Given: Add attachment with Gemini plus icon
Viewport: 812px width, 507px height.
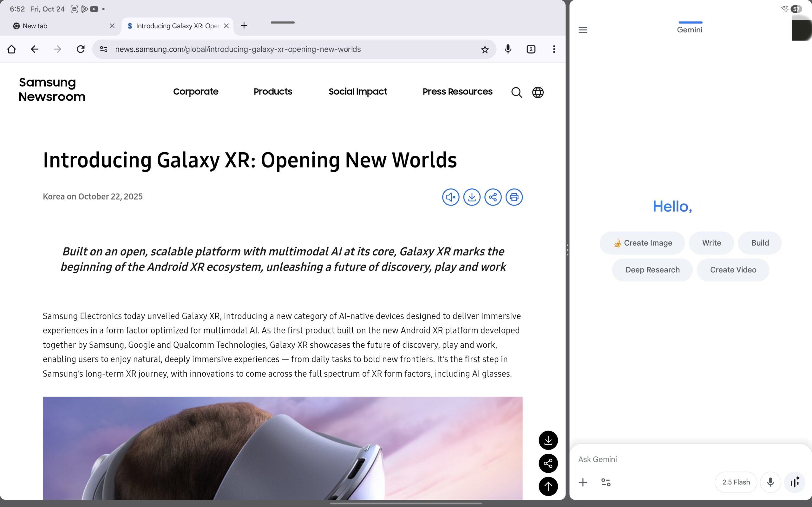Looking at the screenshot, I should 583,482.
